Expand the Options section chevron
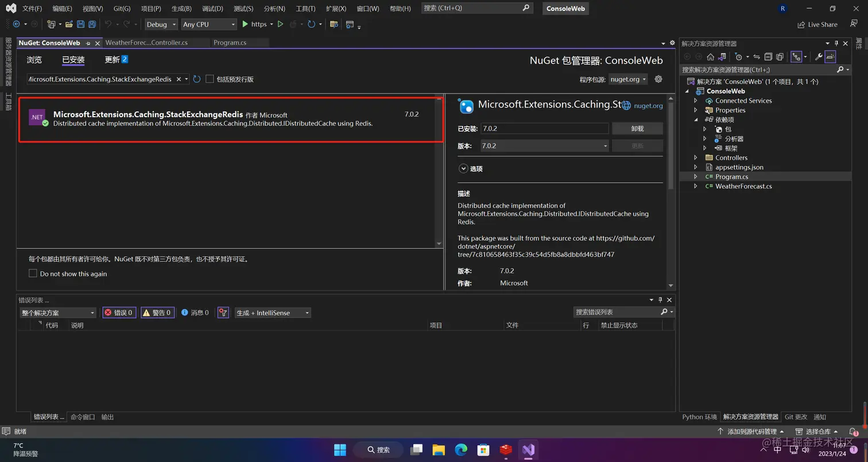The image size is (868, 462). pos(463,169)
